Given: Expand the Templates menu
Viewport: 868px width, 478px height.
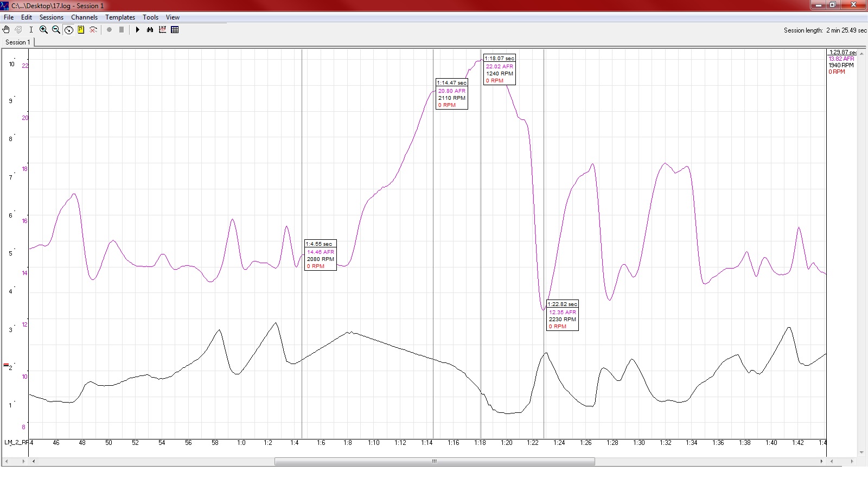Looking at the screenshot, I should [x=120, y=17].
